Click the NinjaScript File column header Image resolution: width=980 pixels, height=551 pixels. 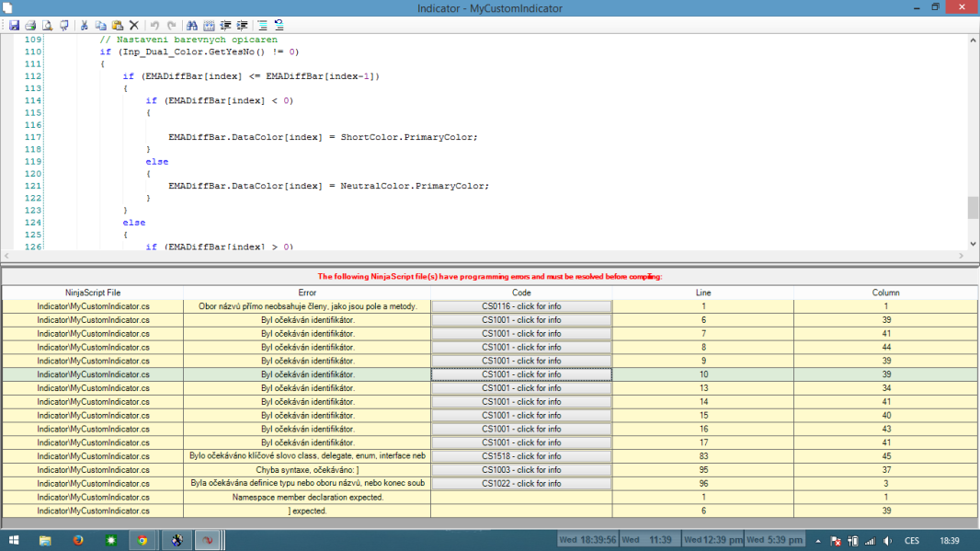[93, 293]
